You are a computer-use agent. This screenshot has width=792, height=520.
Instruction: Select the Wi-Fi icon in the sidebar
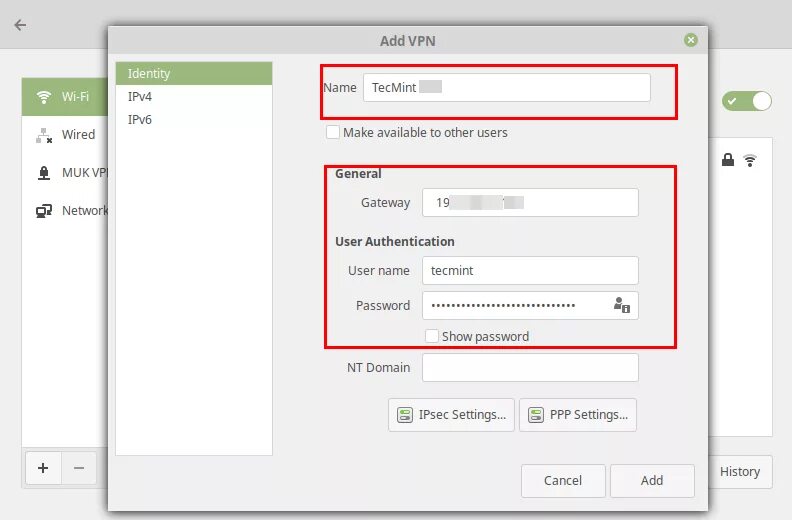(x=44, y=97)
